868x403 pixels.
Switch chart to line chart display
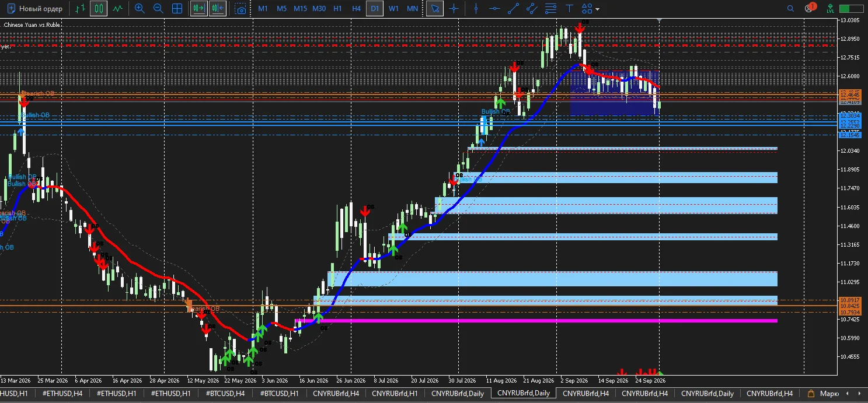118,9
